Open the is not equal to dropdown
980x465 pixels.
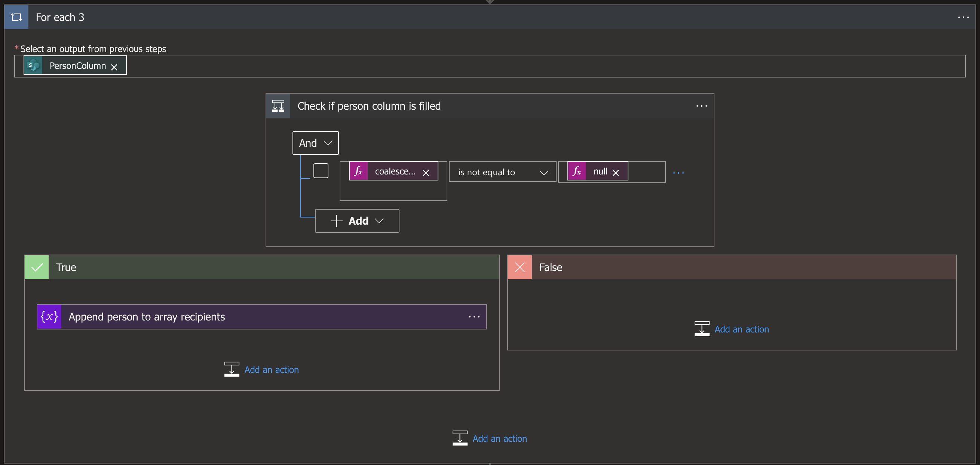point(503,172)
